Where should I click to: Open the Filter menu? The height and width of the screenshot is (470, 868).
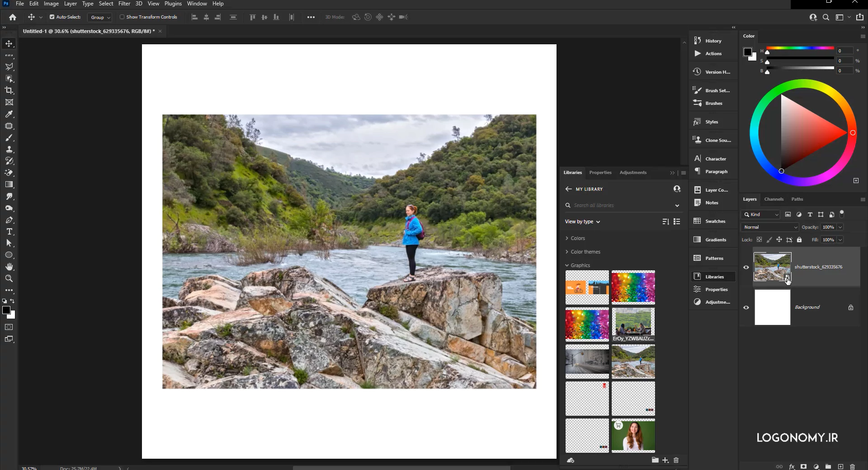click(x=124, y=4)
